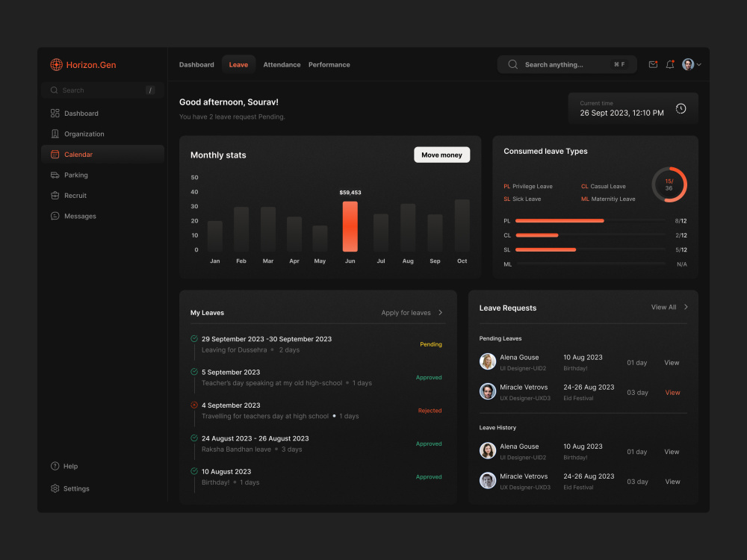Click Alena Gouse's avatar in Pending Leaves
Viewport: 747px width, 560px height.
click(487, 361)
